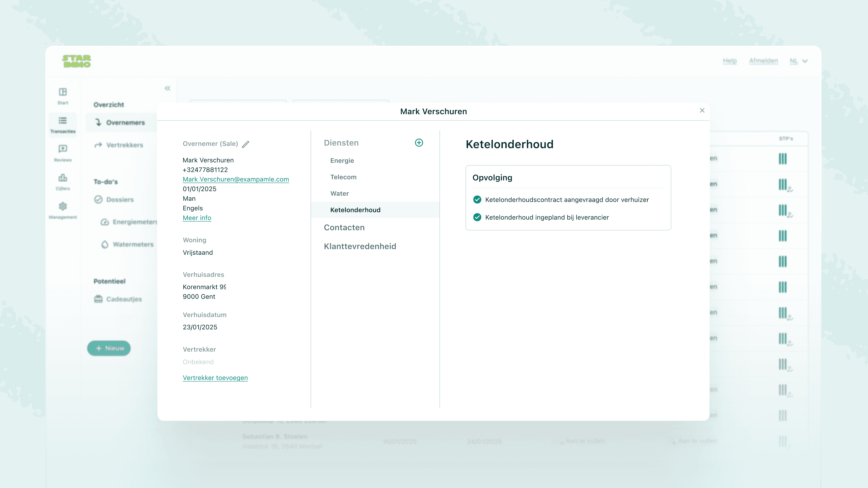Open Cadeautjes under Potentieel
Screen dimensions: 868x488
[118, 299]
